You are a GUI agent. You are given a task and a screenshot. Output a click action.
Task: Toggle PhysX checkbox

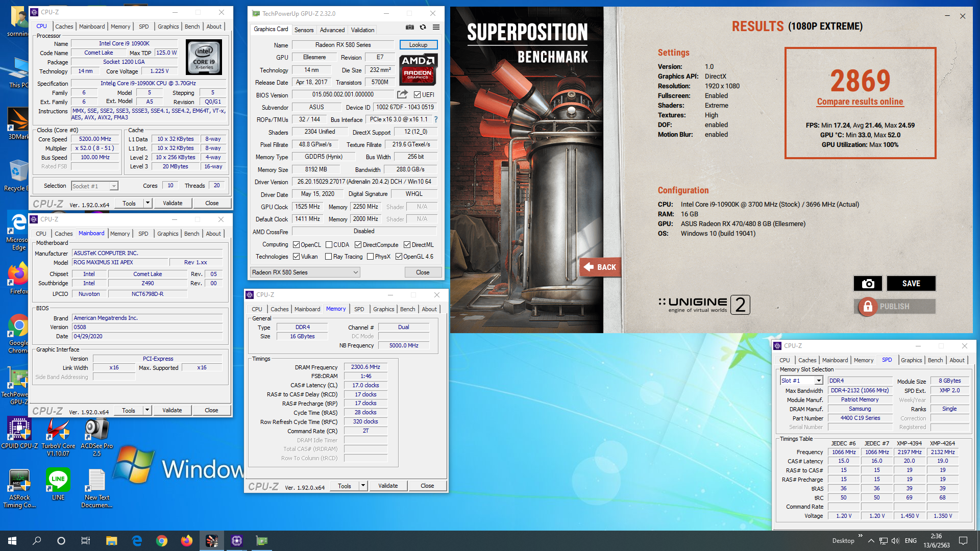tap(370, 257)
